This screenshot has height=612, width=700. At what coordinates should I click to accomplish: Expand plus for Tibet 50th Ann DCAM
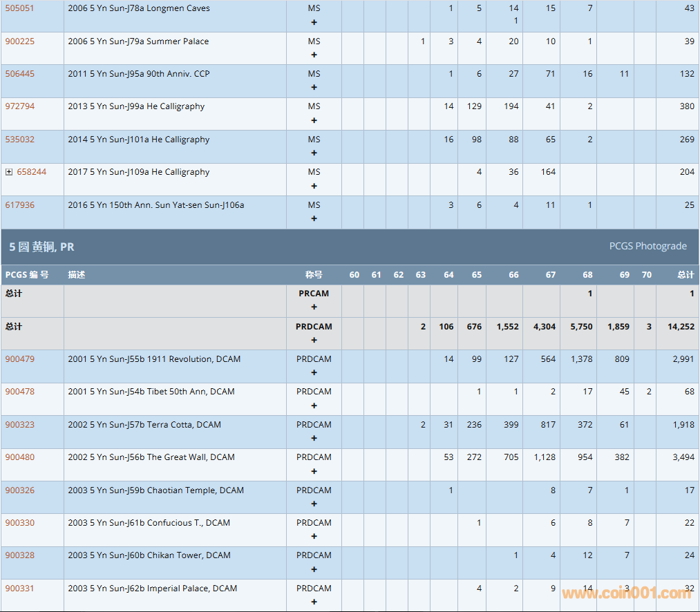coord(314,405)
